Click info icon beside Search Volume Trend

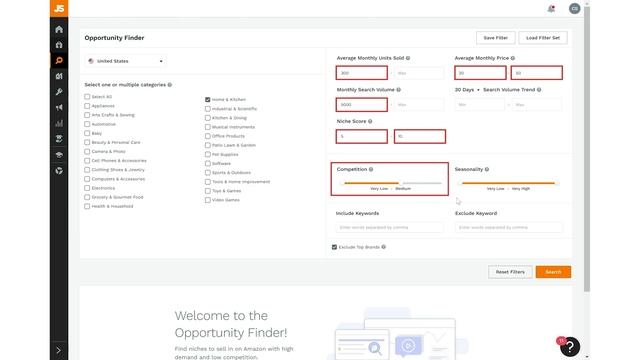pyautogui.click(x=539, y=90)
